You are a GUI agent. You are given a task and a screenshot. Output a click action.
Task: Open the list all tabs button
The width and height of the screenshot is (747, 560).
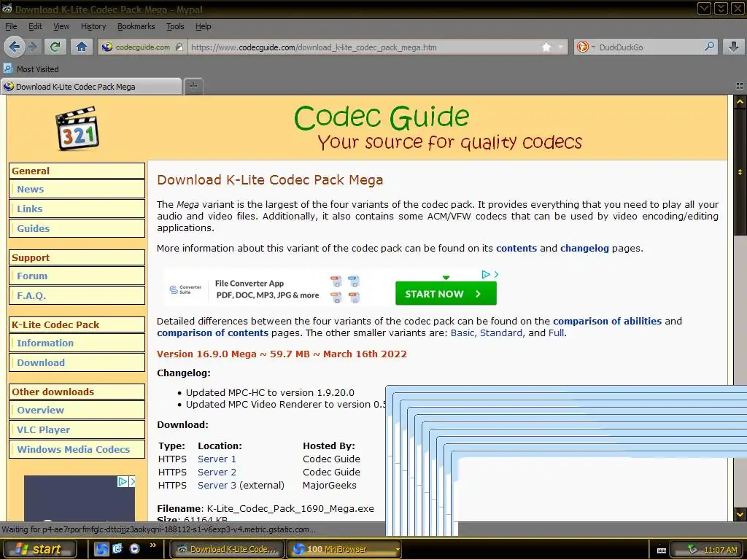740,86
